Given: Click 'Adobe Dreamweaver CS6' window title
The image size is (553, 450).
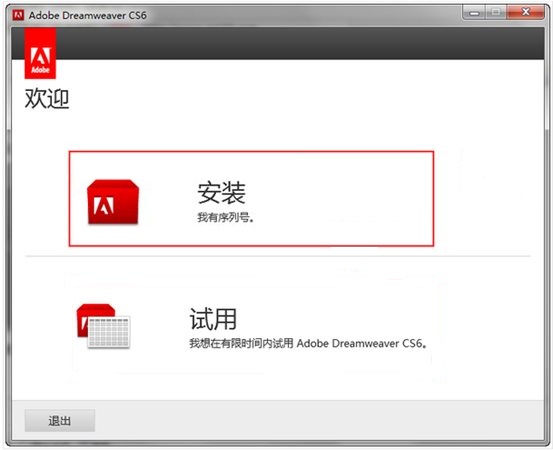Looking at the screenshot, I should (x=87, y=15).
